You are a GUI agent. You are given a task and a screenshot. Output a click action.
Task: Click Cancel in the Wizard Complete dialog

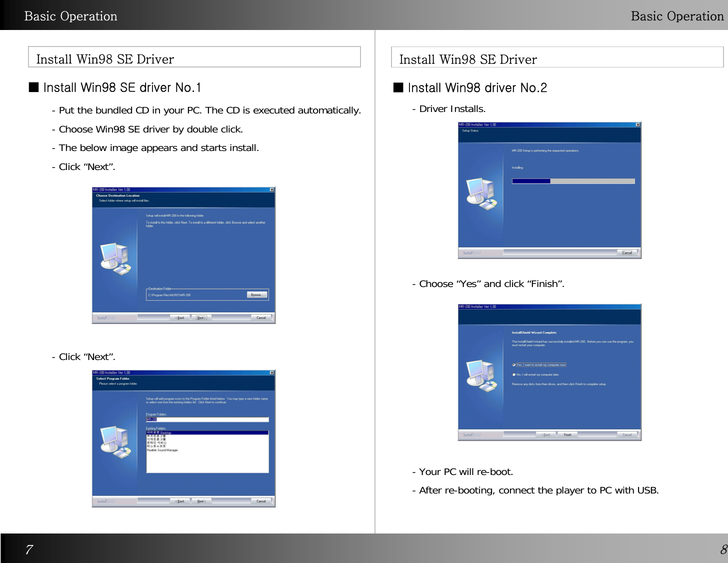click(627, 434)
